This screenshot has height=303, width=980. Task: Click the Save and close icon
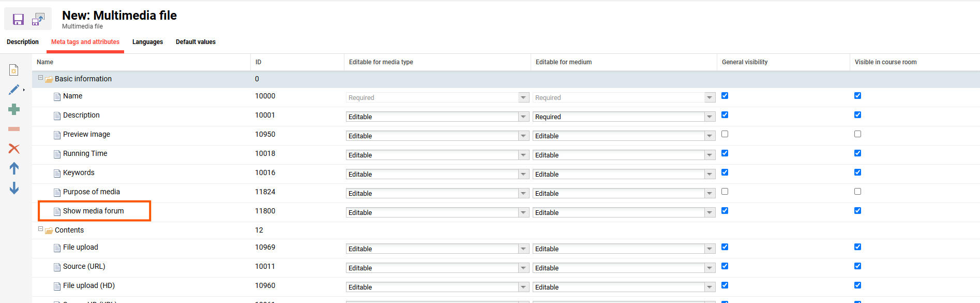click(x=38, y=20)
